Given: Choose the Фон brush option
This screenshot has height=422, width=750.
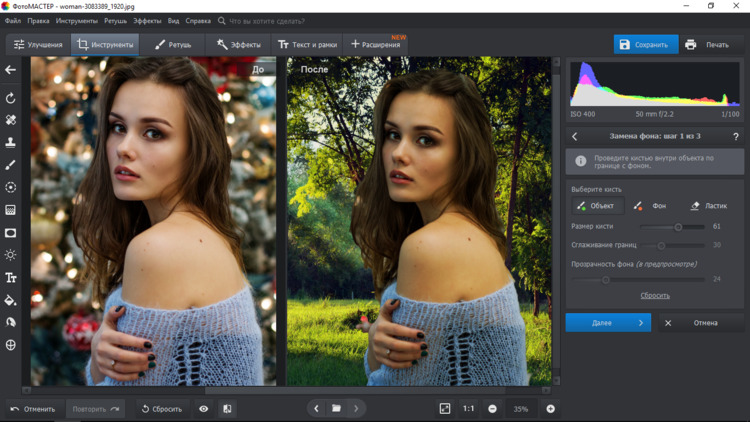Looking at the screenshot, I should (x=651, y=206).
